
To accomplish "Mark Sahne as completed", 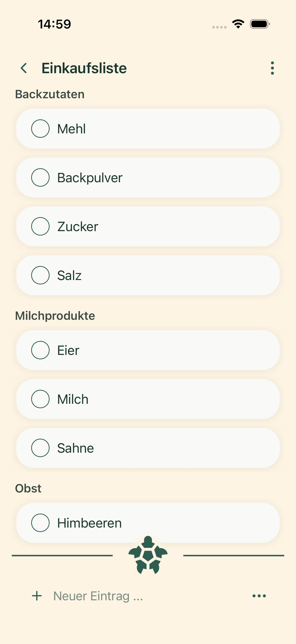I will [40, 448].
